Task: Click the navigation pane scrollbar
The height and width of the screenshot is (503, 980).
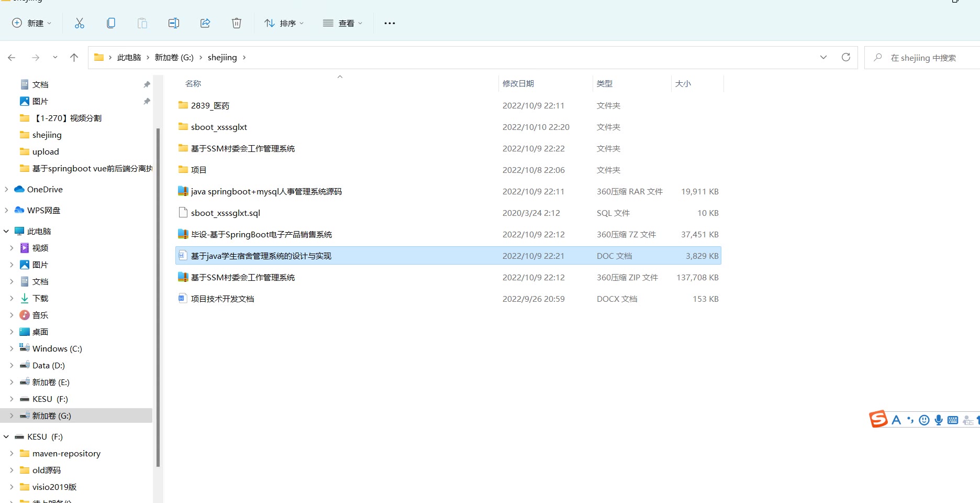Action: (158, 297)
